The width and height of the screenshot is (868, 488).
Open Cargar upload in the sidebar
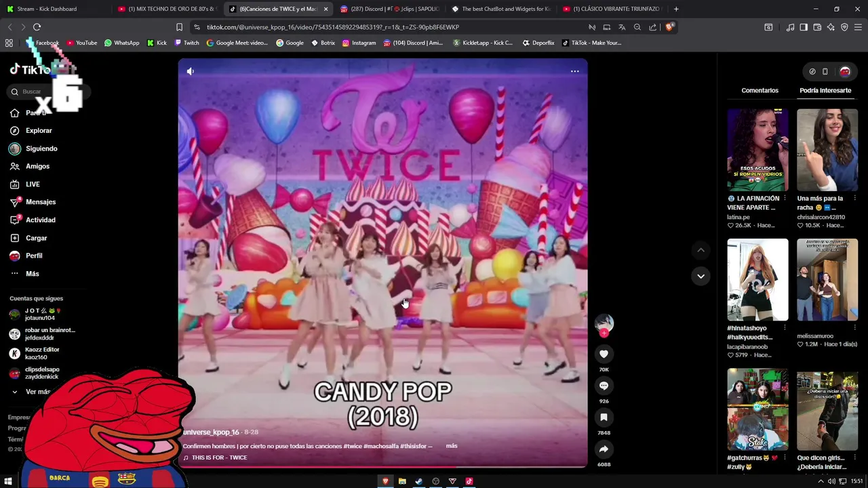(37, 238)
